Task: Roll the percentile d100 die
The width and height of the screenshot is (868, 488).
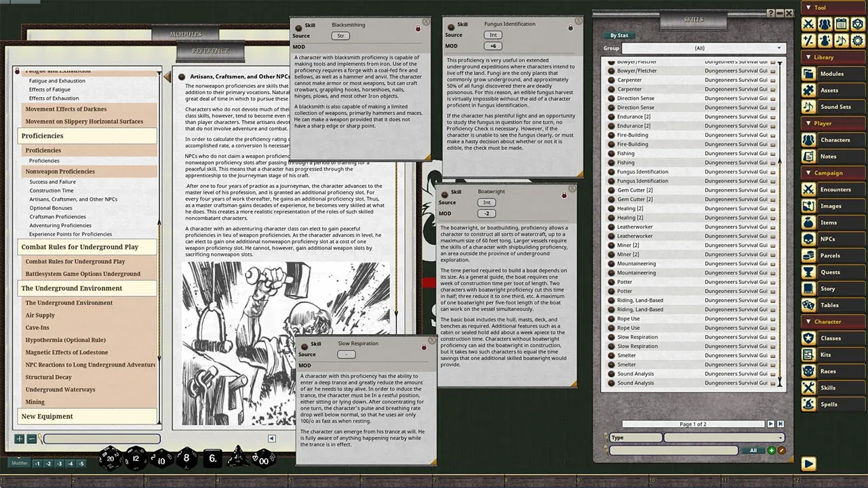Action: coord(263,459)
